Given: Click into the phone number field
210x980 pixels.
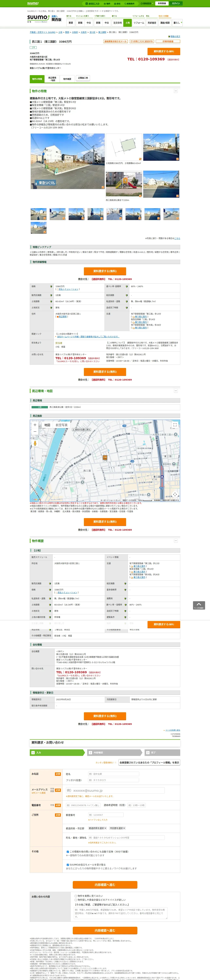Looking at the screenshot, I should click(83, 805).
